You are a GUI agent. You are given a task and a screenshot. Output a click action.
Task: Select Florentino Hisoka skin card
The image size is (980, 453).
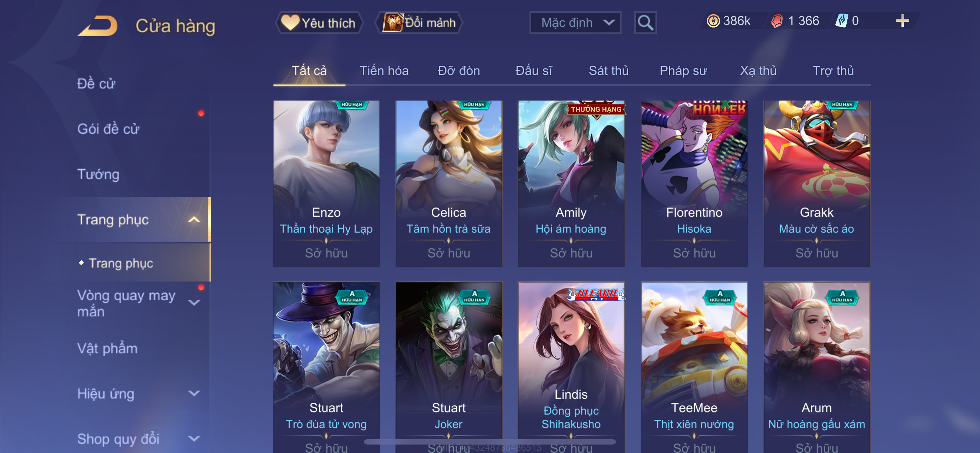[694, 183]
